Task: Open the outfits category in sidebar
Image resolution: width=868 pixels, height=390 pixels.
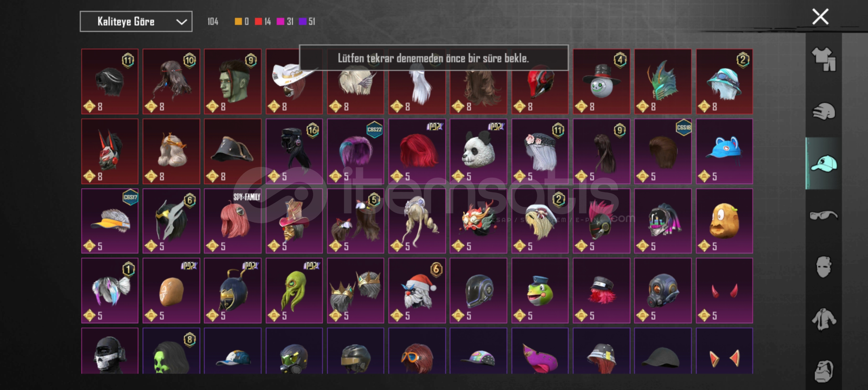Action: point(824,59)
